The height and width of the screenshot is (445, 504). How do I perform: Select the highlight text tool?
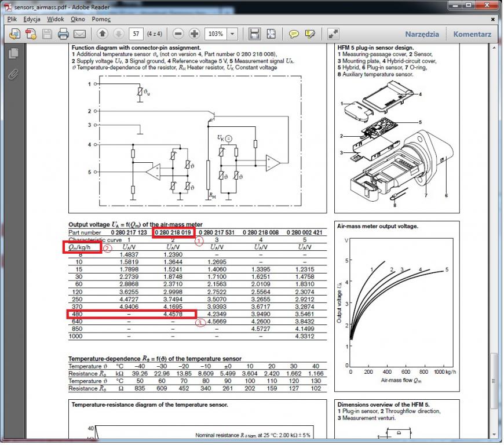(310, 34)
